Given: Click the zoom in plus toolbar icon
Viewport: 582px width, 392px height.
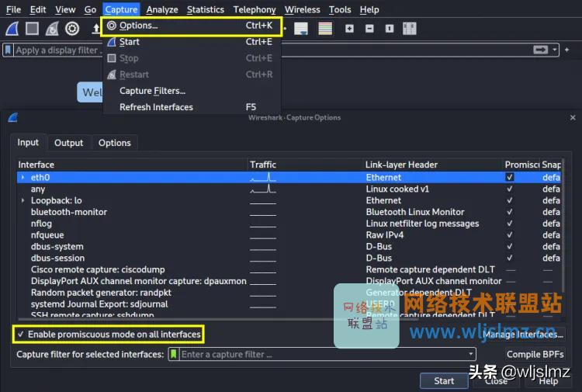Looking at the screenshot, I should (x=349, y=29).
